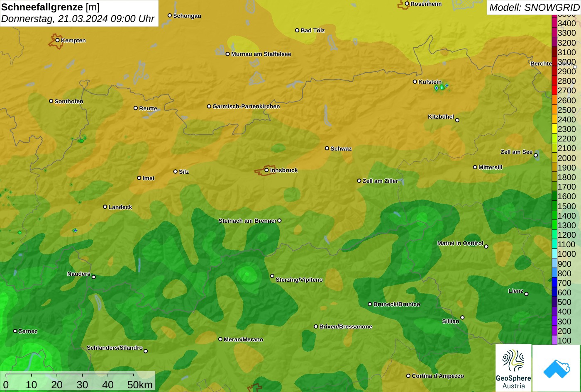The height and width of the screenshot is (392, 581).
Task: Select the Zernez city marker dot
Action: click(x=15, y=331)
